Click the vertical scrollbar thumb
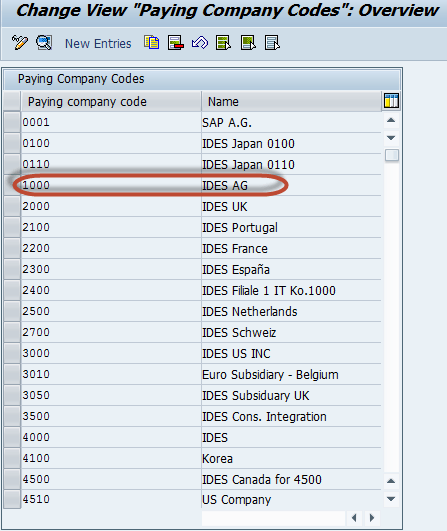 coord(392,155)
